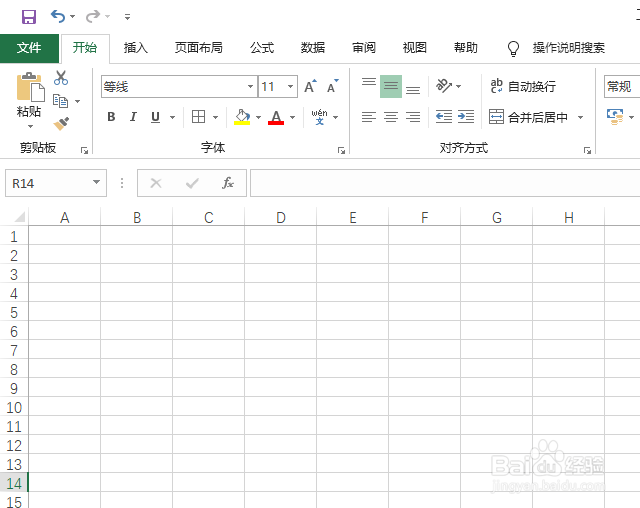Expand the 合并后居中 dropdown arrow

(x=580, y=118)
